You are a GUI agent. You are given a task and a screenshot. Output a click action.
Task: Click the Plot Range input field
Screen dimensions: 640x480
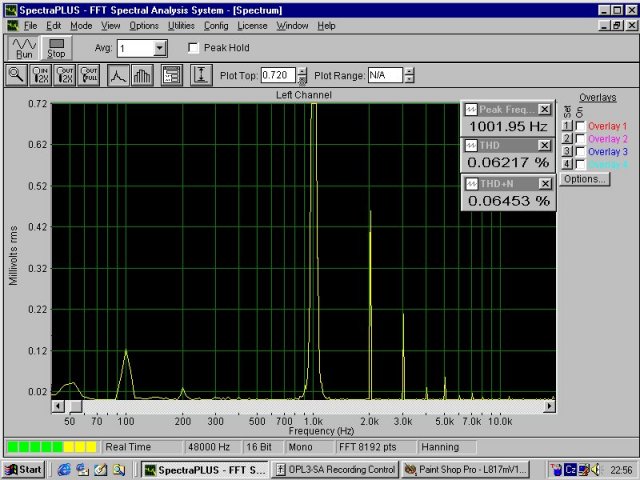[x=385, y=76]
